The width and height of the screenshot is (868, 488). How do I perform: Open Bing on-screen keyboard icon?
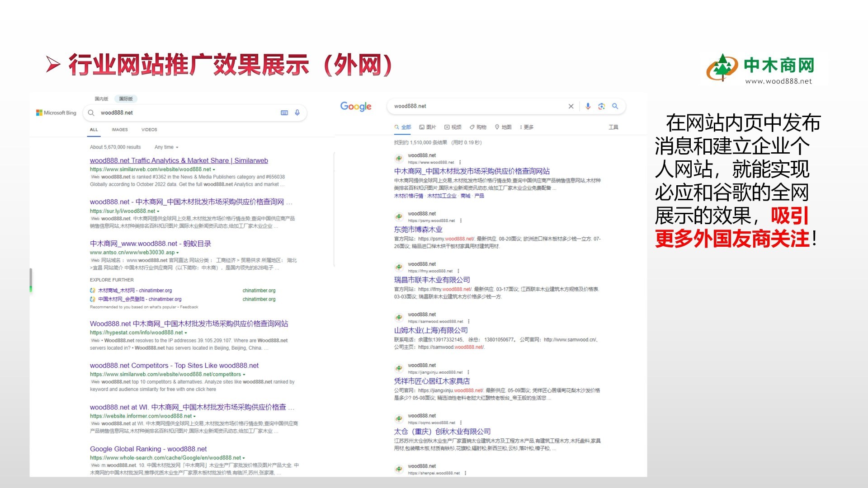284,113
